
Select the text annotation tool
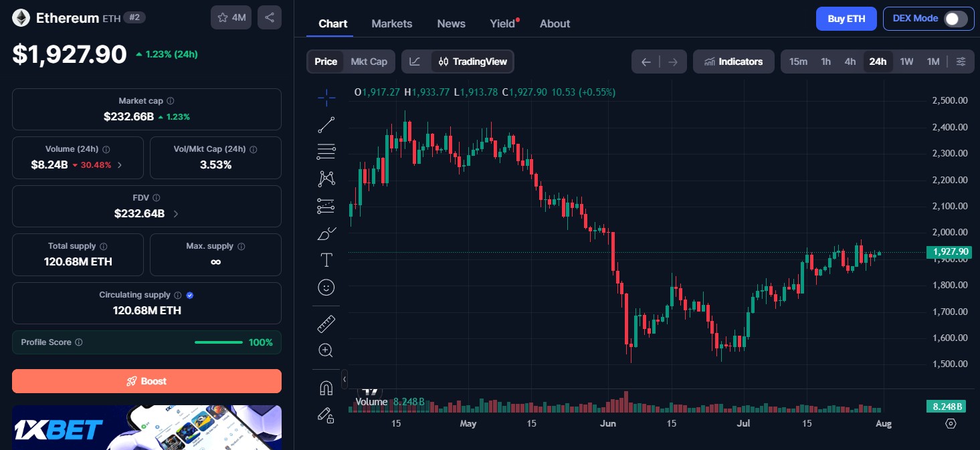coord(326,260)
